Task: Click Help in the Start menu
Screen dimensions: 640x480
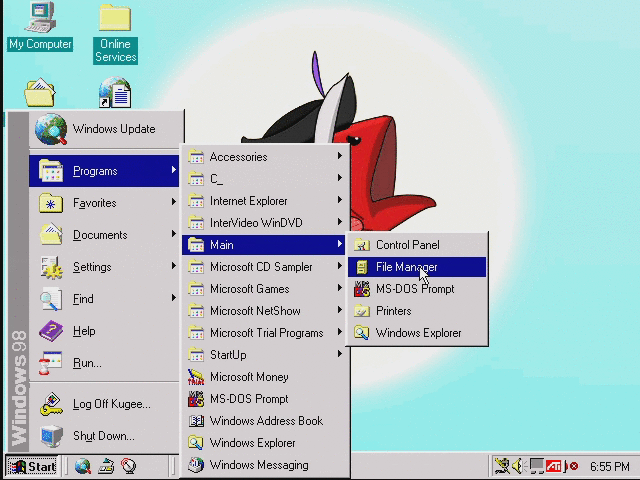Action: (104, 331)
